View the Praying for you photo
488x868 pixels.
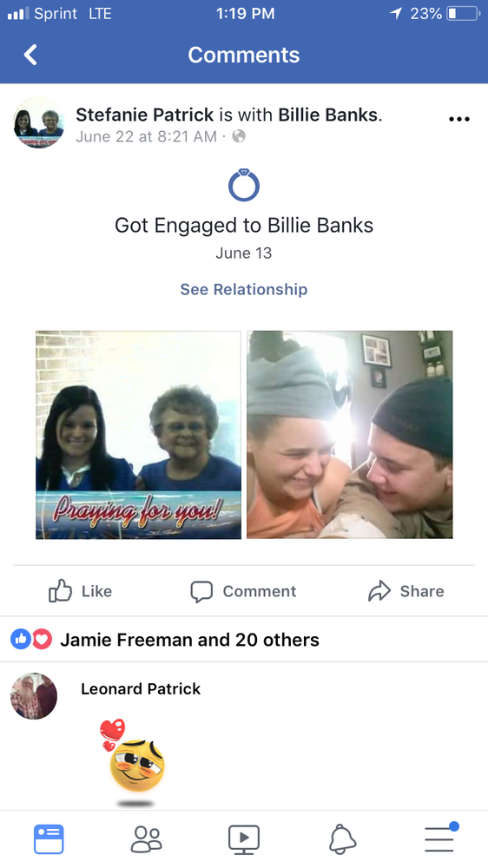[x=138, y=435]
